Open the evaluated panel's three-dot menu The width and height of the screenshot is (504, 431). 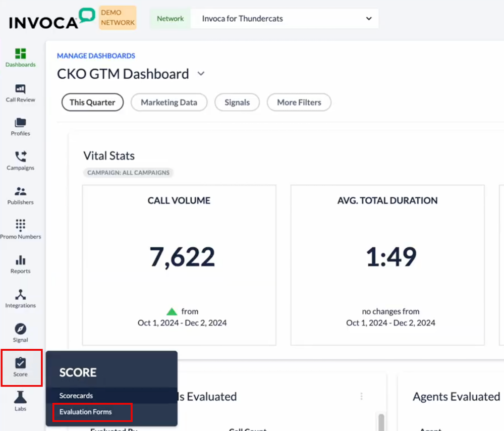click(361, 397)
